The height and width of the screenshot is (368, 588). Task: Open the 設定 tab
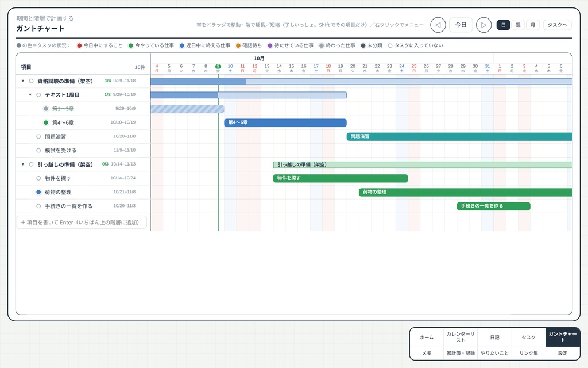point(563,354)
